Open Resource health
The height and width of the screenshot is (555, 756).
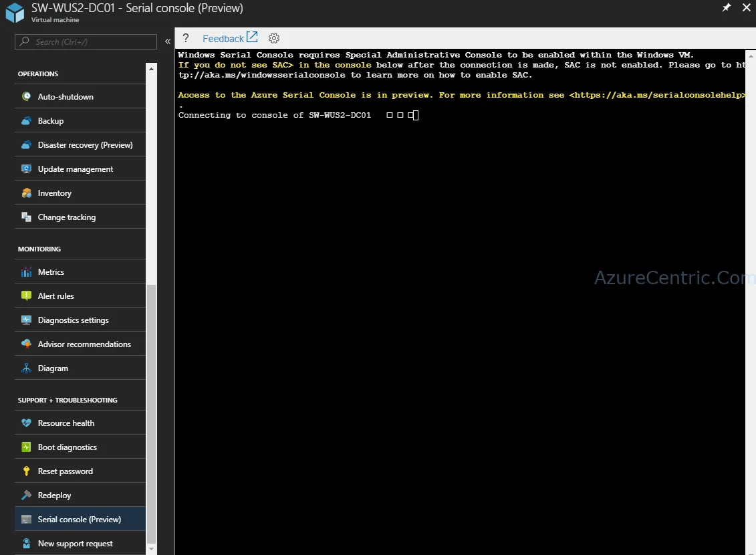pyautogui.click(x=80, y=423)
